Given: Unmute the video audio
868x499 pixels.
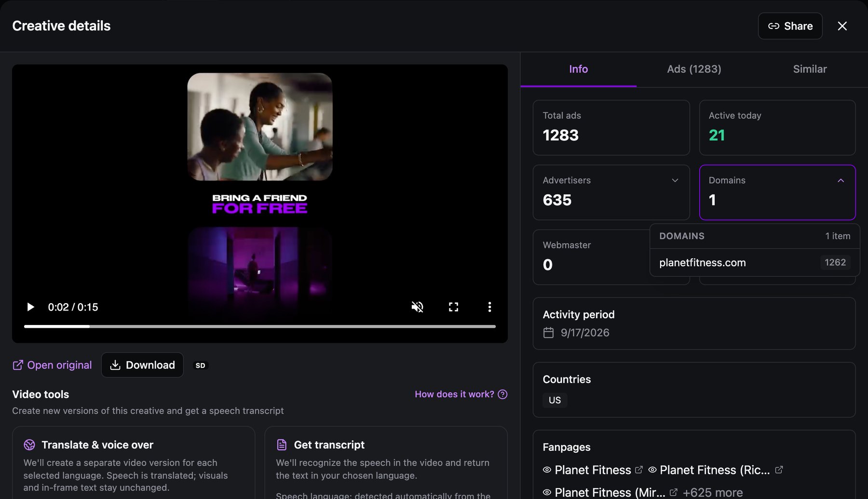Looking at the screenshot, I should tap(417, 307).
